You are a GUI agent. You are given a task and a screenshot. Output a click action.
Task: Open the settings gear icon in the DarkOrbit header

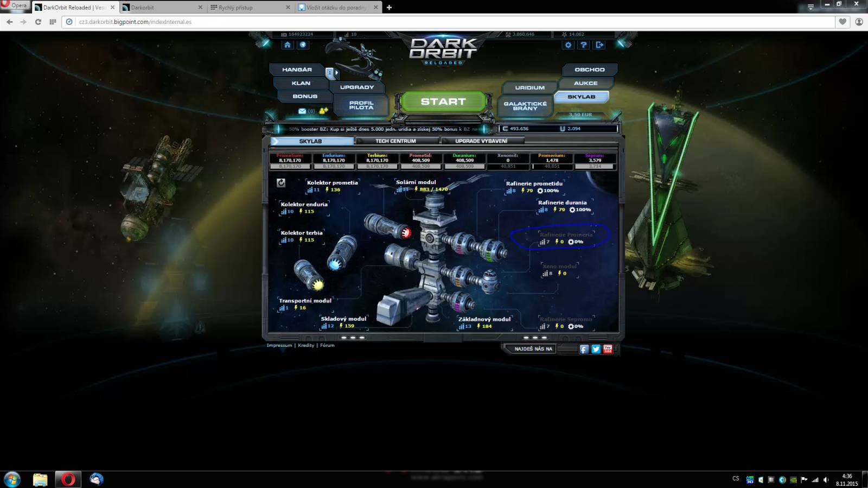[x=568, y=45]
